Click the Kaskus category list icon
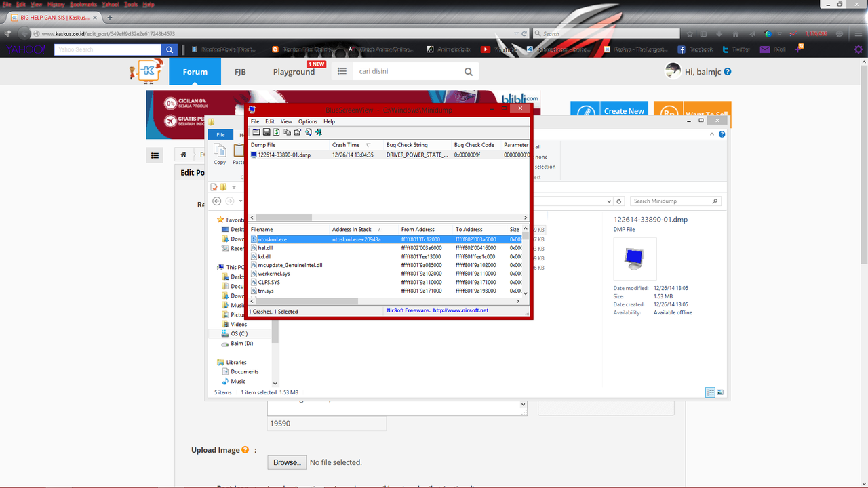 pos(342,71)
